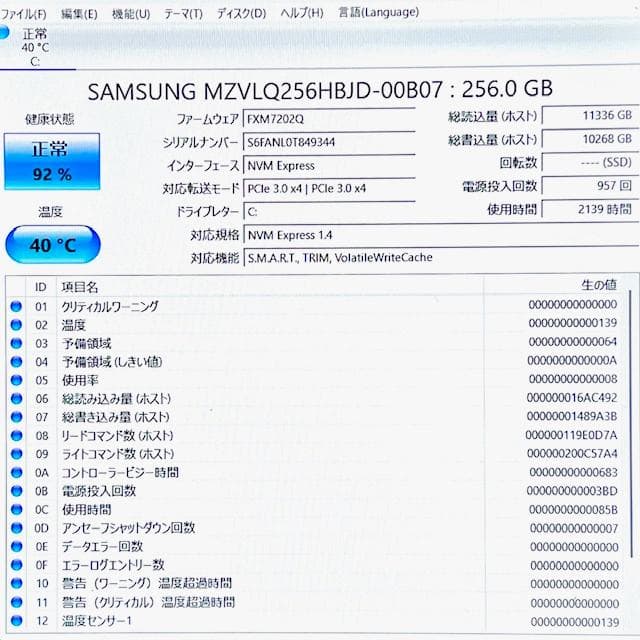The height and width of the screenshot is (640, 640).
Task: Click the raw value 00000000003BD
Action: click(572, 490)
